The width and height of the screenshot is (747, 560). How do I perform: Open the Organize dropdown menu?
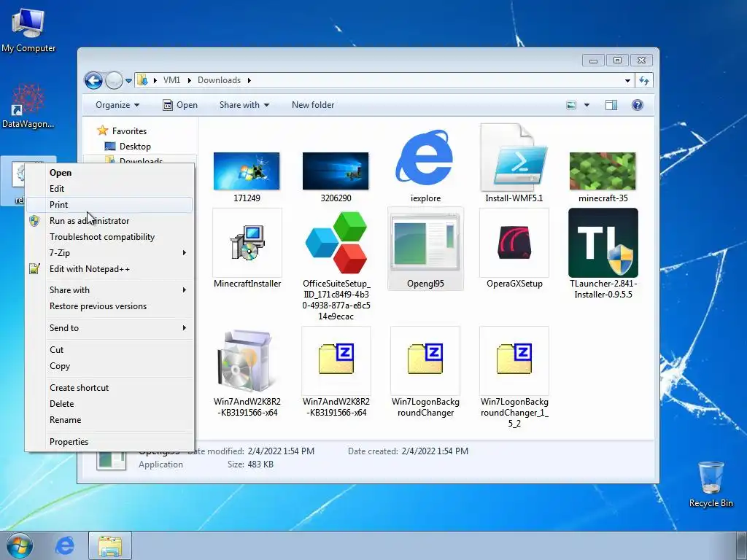pyautogui.click(x=117, y=105)
